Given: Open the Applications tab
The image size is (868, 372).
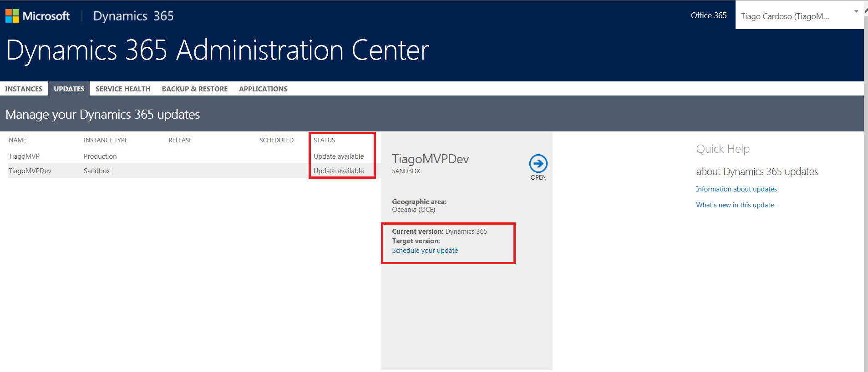Looking at the screenshot, I should [263, 89].
